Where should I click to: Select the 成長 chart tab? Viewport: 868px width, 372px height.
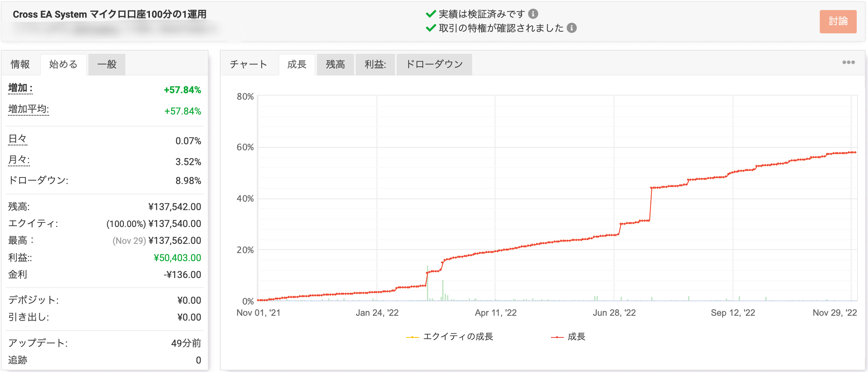(297, 64)
